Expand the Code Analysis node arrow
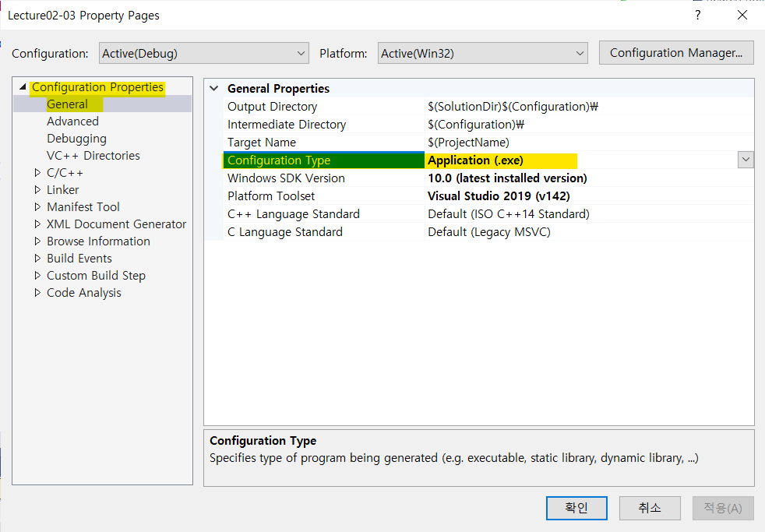This screenshot has width=765, height=532. tap(37, 293)
